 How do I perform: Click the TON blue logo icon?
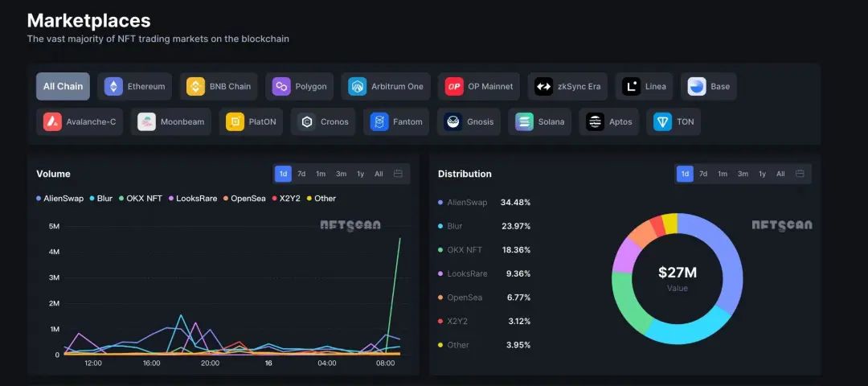[662, 122]
